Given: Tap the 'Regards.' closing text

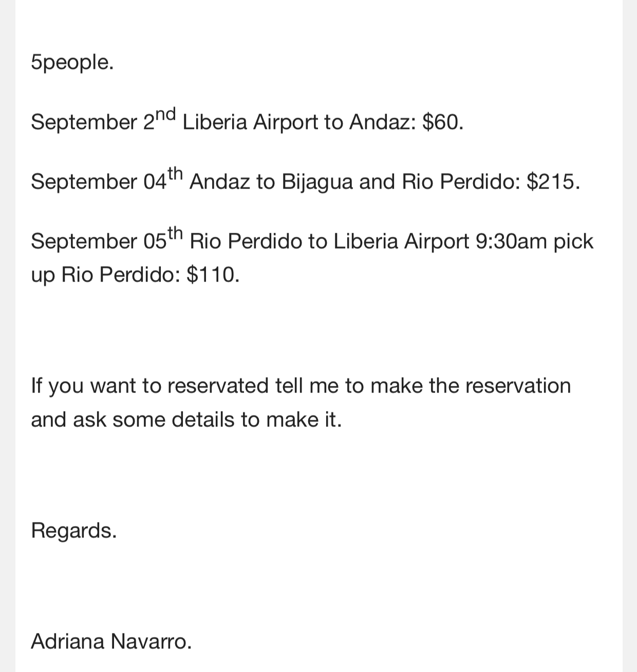Looking at the screenshot, I should tap(74, 531).
